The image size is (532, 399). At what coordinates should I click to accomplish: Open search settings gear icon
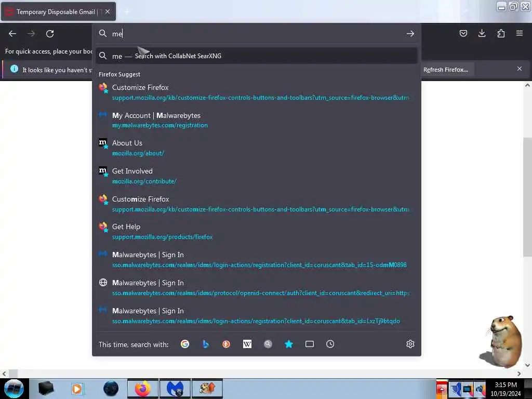[x=410, y=344]
